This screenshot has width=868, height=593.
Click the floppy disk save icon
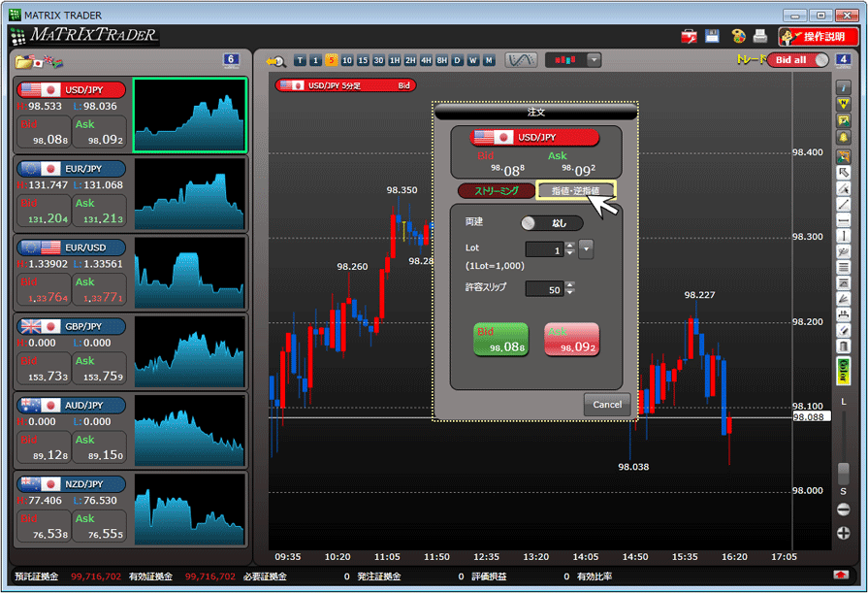(x=712, y=37)
